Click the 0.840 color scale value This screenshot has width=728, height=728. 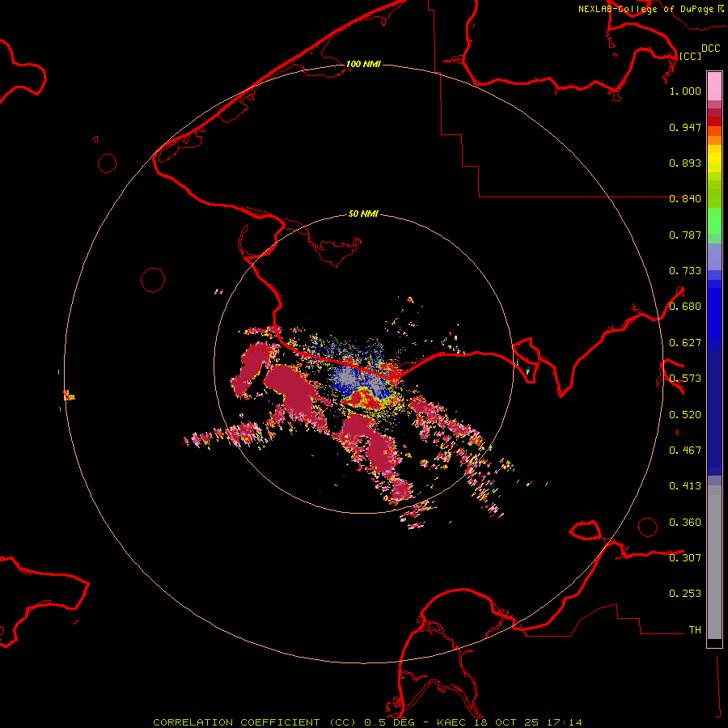(x=685, y=199)
